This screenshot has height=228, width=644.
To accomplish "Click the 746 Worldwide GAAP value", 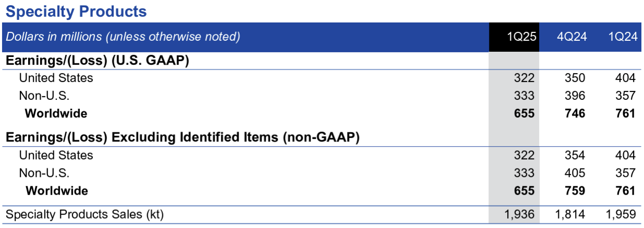I will [x=575, y=113].
